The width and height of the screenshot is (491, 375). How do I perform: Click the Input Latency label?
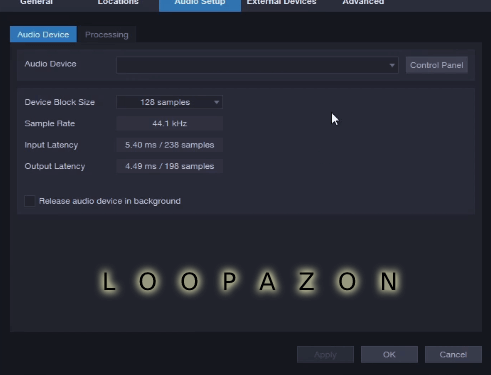51,145
